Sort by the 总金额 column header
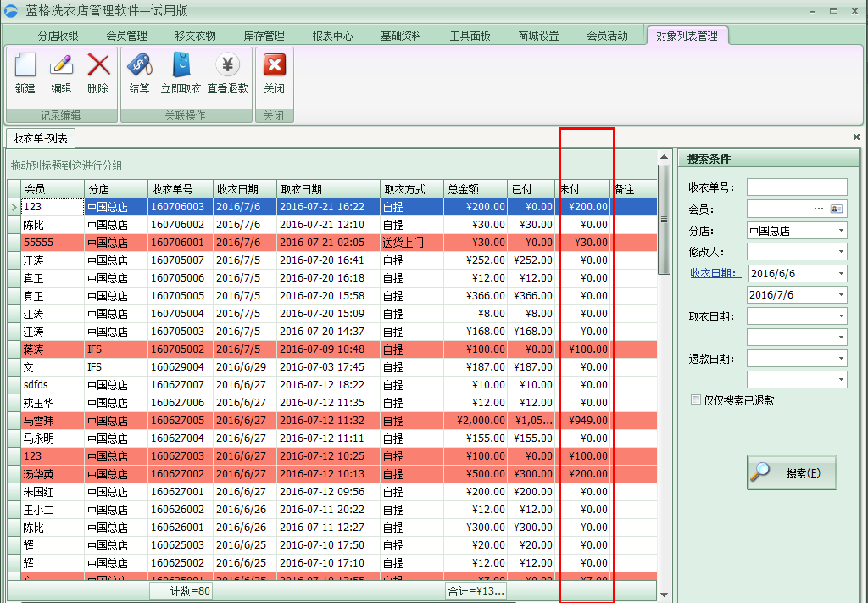This screenshot has height=603, width=868. (x=476, y=189)
